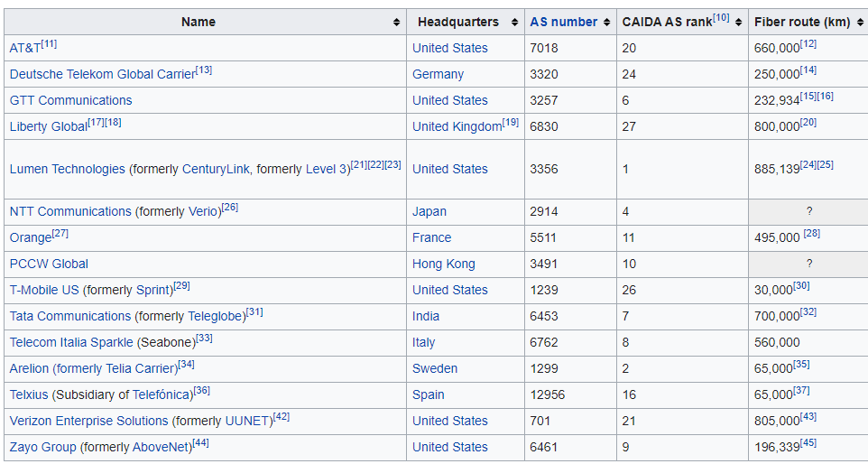Screen dimensions: 868x464
Task: Open Tata Communications link
Action: (x=70, y=316)
